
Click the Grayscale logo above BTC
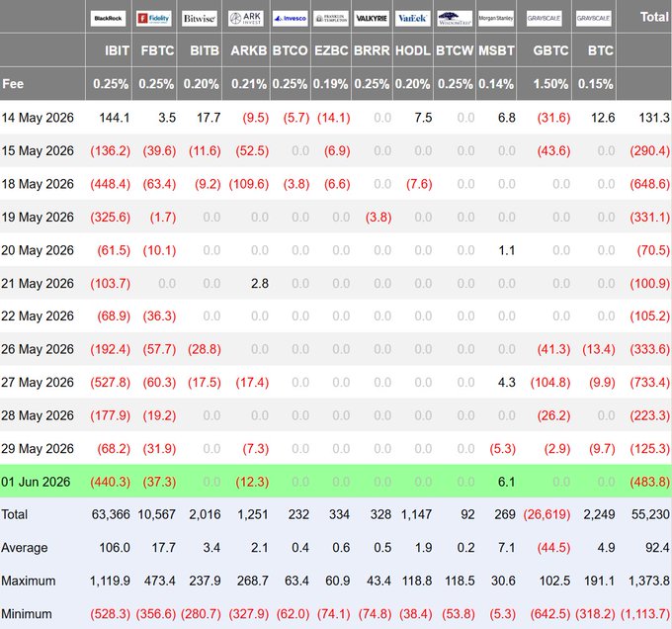[594, 19]
